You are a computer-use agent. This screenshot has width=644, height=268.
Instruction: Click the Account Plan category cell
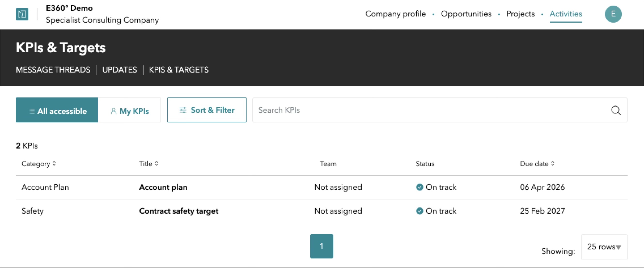tap(45, 187)
